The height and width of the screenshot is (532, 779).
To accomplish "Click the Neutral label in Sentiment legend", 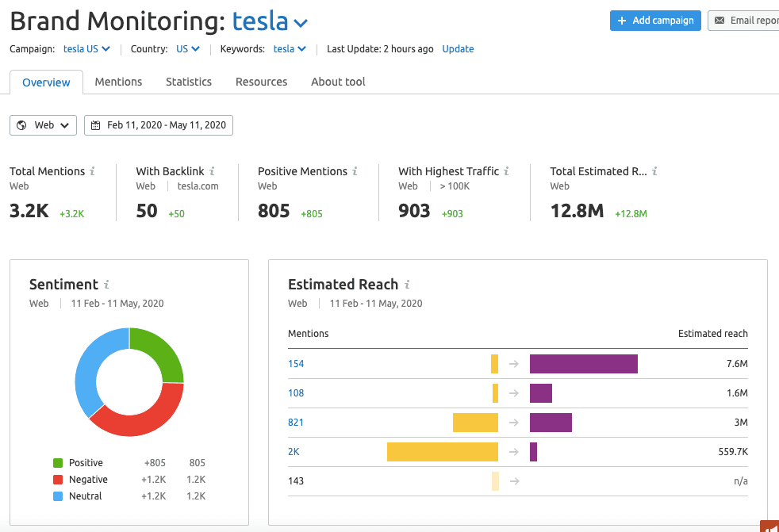I will (86, 496).
